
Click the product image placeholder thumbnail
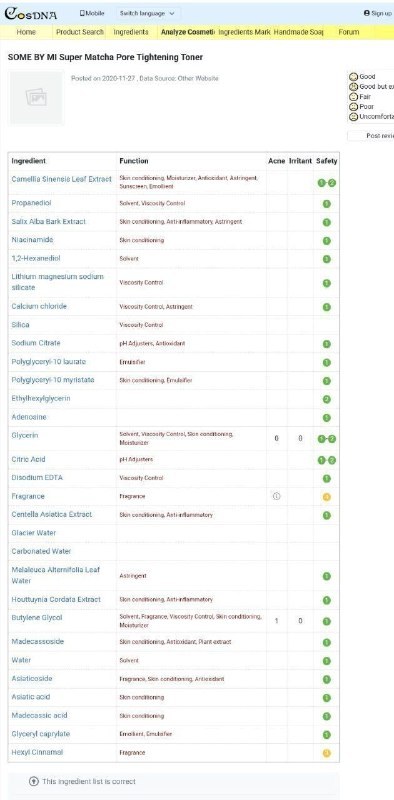[x=36, y=97]
